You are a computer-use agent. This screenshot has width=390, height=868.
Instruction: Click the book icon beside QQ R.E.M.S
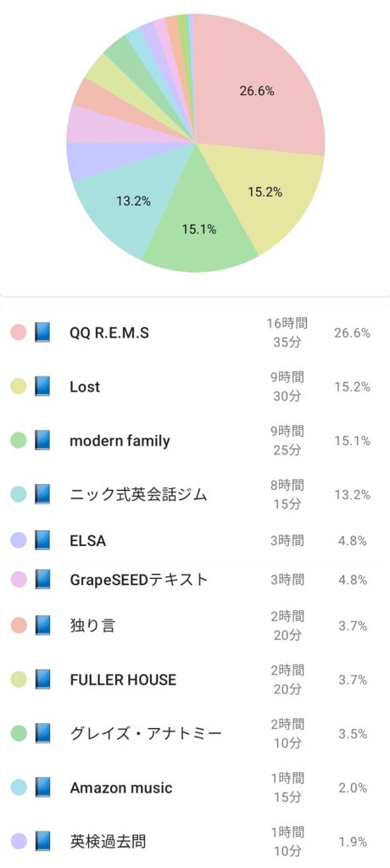(42, 332)
